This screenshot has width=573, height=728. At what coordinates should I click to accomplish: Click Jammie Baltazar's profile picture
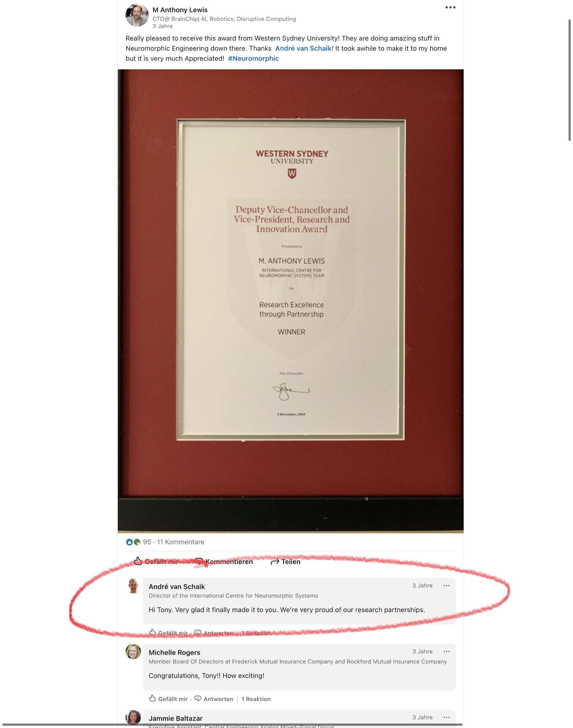pyautogui.click(x=133, y=717)
